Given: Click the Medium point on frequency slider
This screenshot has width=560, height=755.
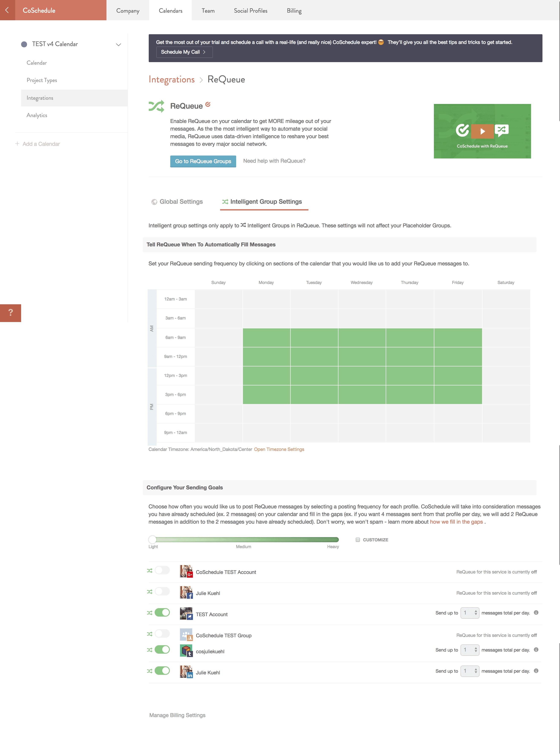Looking at the screenshot, I should (x=244, y=539).
